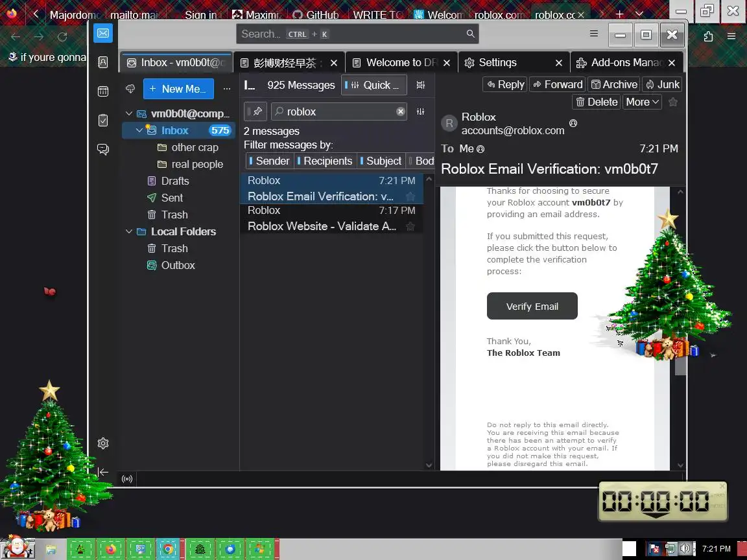Toggle Body filter option
747x560 pixels.
(421, 161)
